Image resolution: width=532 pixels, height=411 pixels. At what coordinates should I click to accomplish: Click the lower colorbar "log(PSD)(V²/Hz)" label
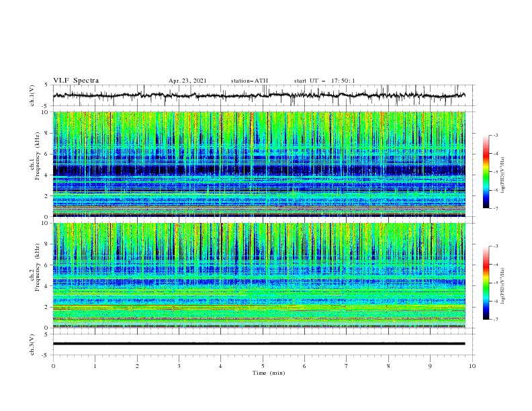[503, 286]
